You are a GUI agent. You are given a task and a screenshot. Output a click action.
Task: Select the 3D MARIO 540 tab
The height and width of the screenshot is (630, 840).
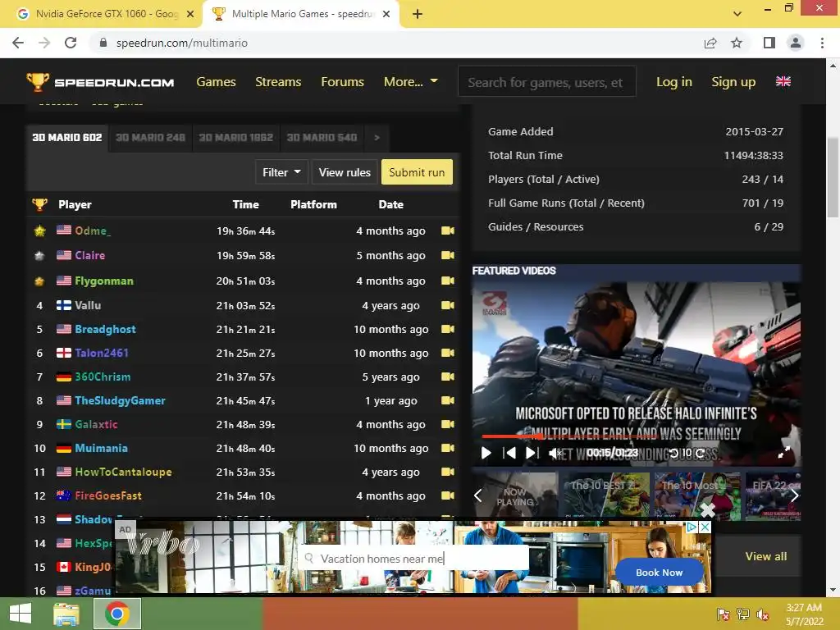tap(322, 138)
